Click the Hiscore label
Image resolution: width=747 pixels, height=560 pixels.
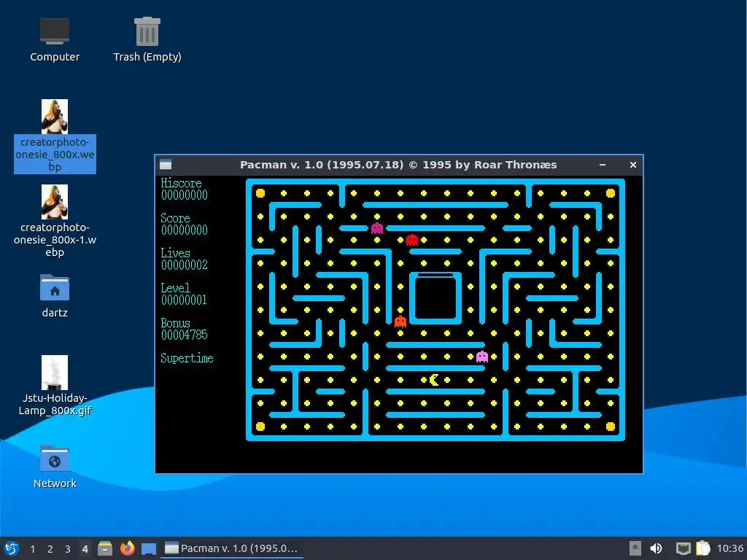(181, 183)
